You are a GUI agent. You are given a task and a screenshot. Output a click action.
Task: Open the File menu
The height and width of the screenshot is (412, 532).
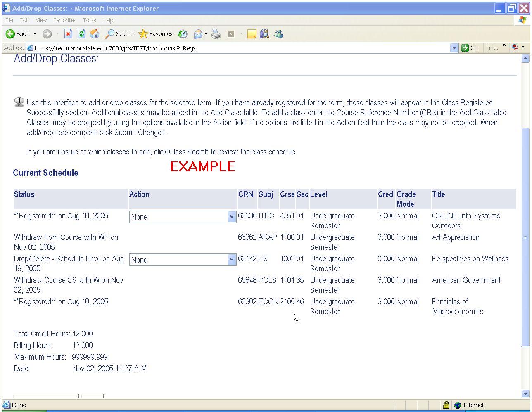9,20
